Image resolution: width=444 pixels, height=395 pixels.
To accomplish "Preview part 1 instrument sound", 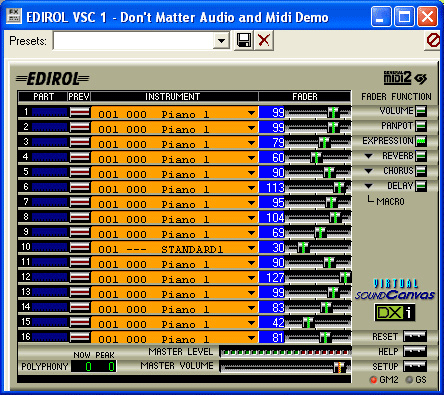I will (x=80, y=112).
